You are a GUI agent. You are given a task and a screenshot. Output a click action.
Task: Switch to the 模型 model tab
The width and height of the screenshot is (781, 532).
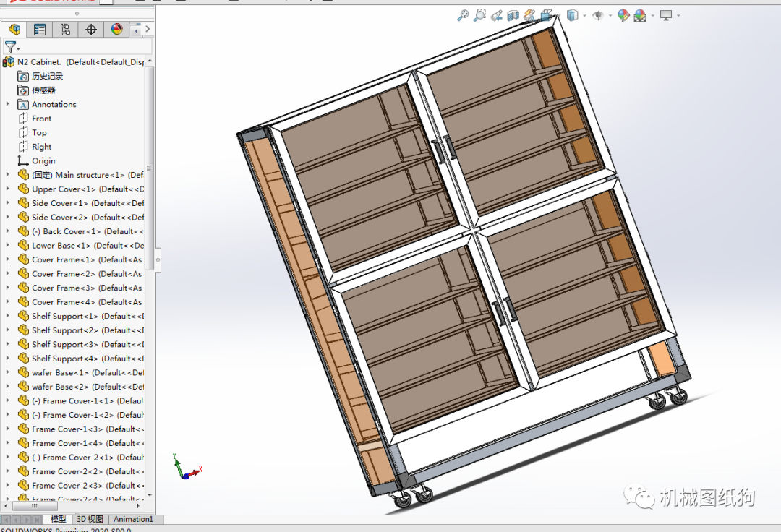click(58, 519)
